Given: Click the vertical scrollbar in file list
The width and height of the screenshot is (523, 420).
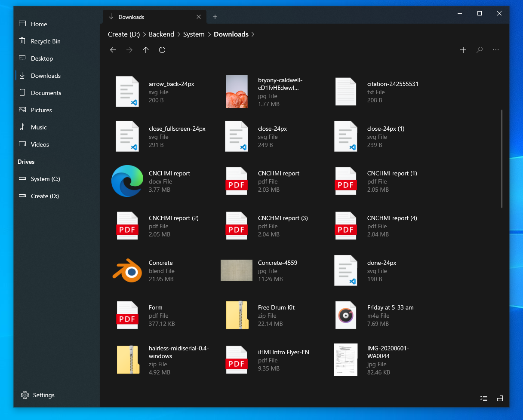Looking at the screenshot, I should [x=501, y=159].
